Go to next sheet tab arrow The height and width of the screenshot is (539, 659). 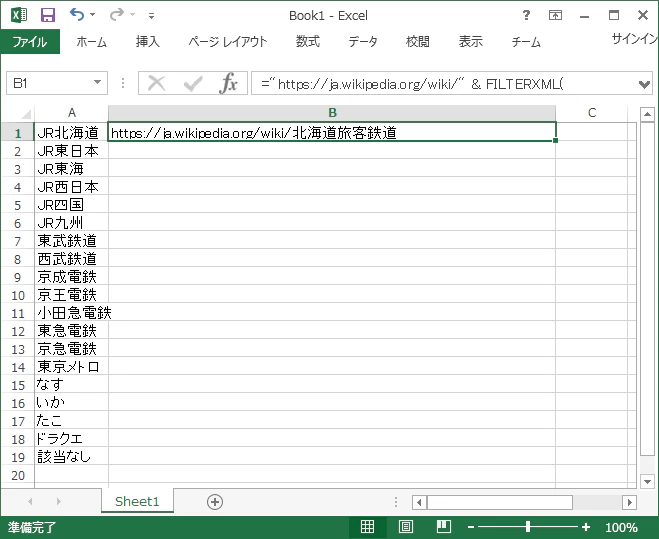(x=58, y=501)
